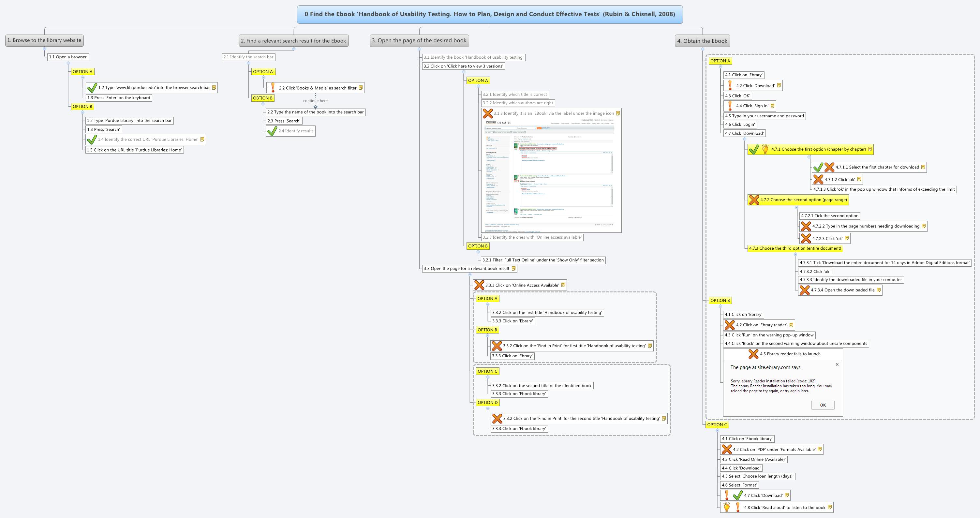The image size is (980, 518).
Task: Click red X on 4.2 'Ebrary reader' node
Action: coord(729,325)
